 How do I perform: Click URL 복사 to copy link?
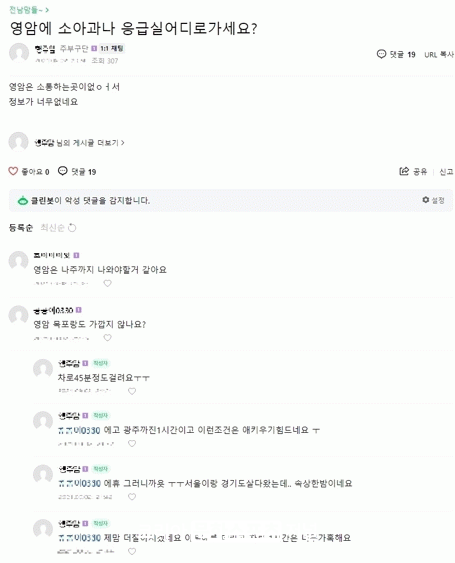click(x=439, y=55)
